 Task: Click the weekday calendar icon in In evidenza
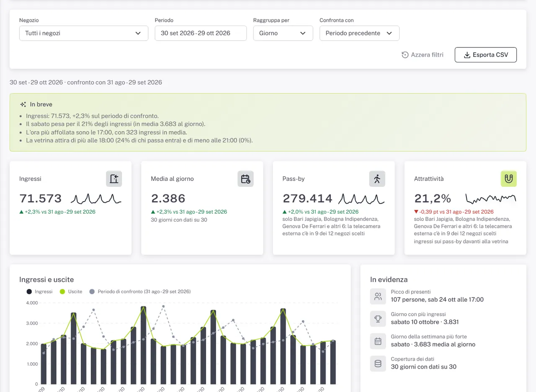(378, 341)
